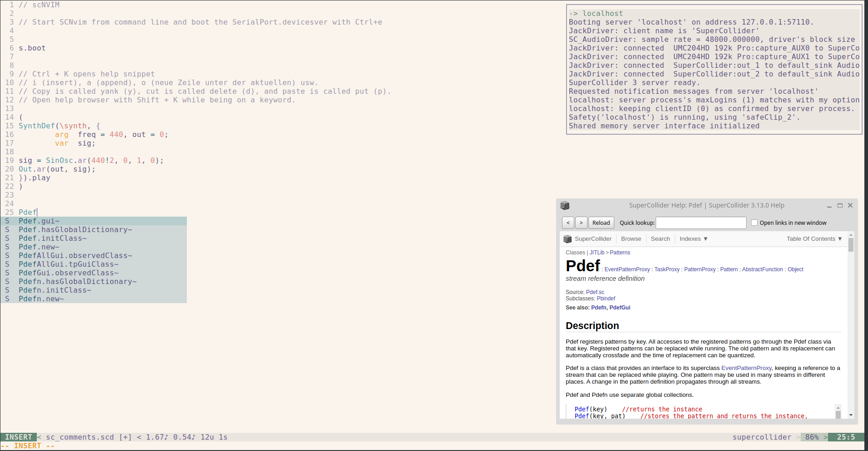Enable Open links in new window

(754, 223)
